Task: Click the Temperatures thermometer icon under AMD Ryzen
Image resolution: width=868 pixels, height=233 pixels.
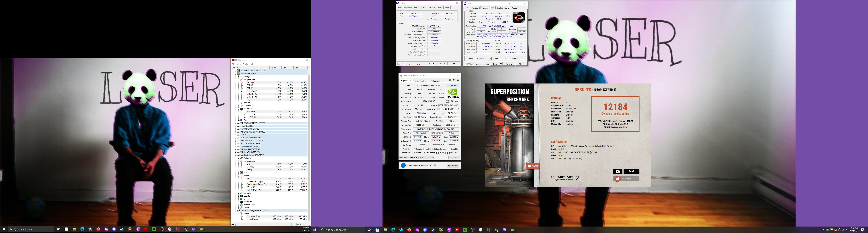Action: click(242, 79)
